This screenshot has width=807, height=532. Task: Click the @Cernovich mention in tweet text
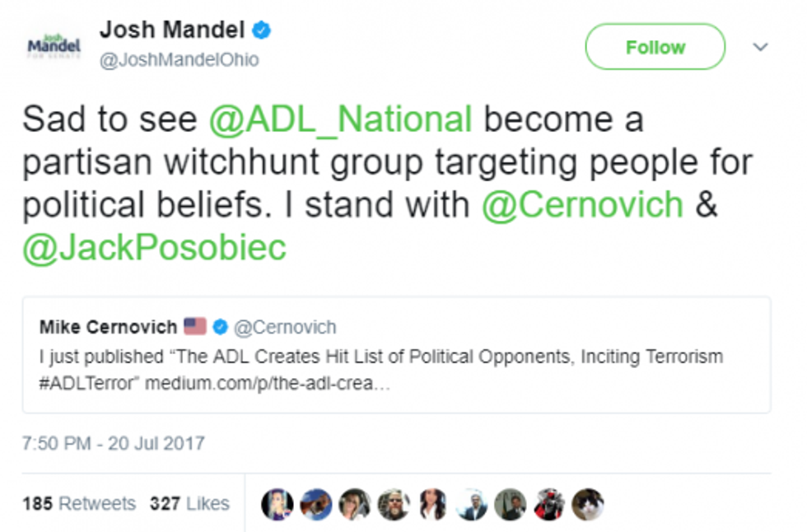[x=582, y=204]
